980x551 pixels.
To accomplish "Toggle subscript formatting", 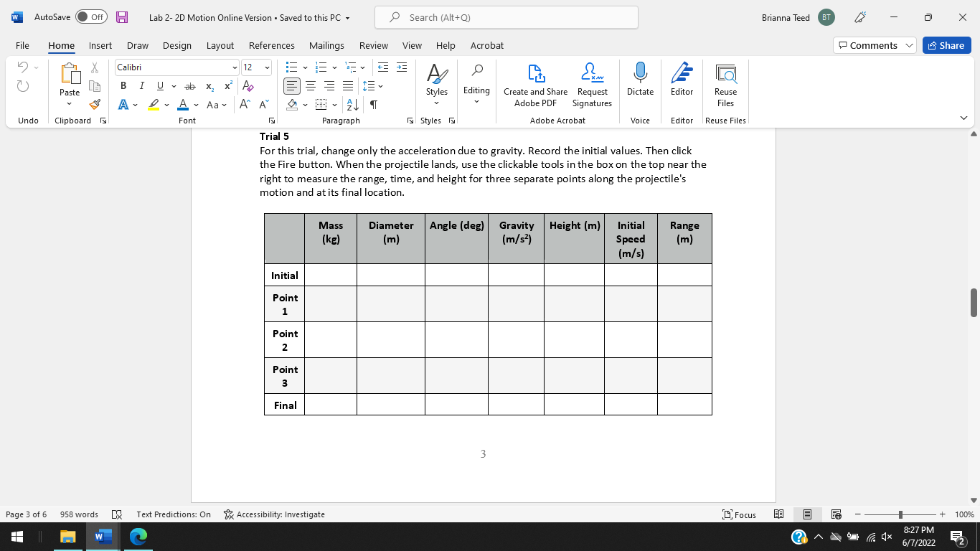I will click(x=209, y=85).
